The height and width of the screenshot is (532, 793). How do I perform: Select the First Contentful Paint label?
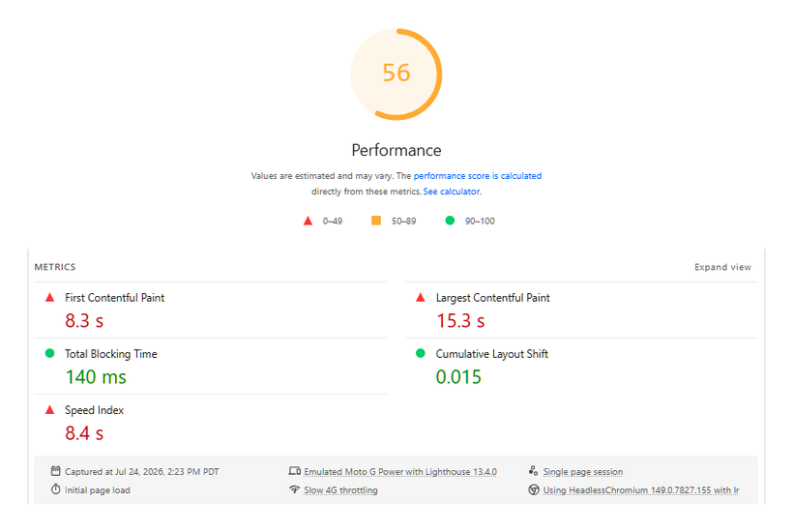[x=114, y=298]
